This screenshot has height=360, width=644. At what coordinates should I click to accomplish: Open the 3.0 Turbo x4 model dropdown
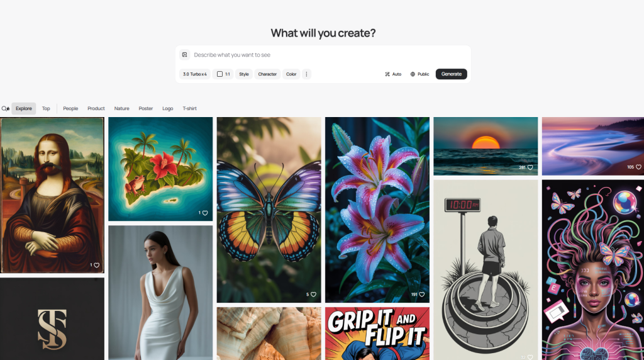tap(195, 74)
